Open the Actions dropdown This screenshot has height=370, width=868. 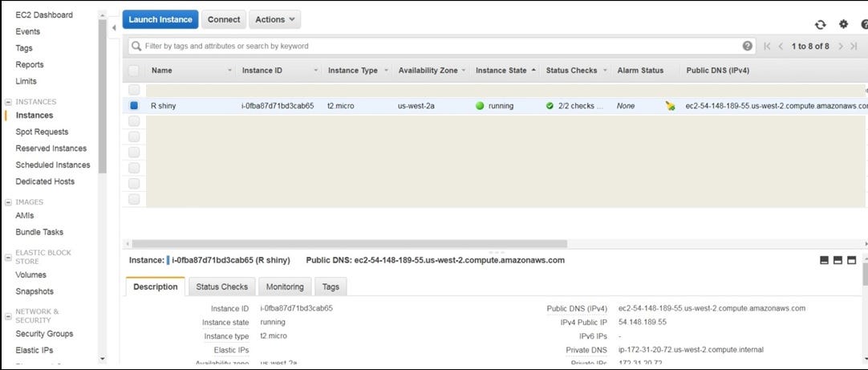275,19
